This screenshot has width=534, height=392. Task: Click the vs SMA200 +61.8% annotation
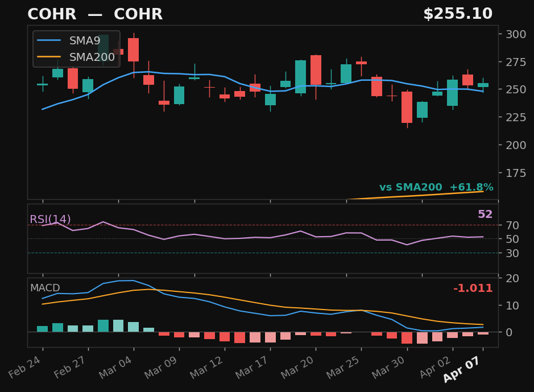pos(436,187)
